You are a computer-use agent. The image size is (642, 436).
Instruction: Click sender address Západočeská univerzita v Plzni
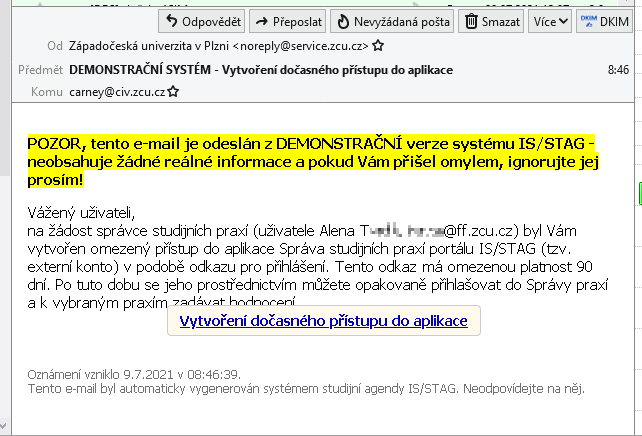tap(219, 46)
